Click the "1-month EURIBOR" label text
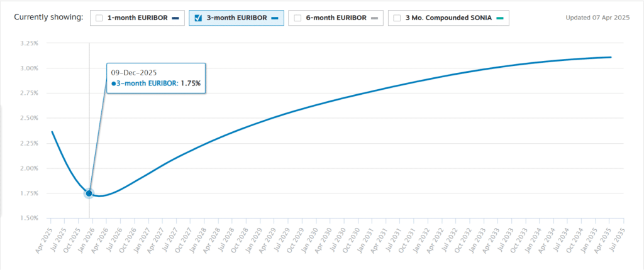This screenshot has height=270, width=644. click(x=137, y=18)
